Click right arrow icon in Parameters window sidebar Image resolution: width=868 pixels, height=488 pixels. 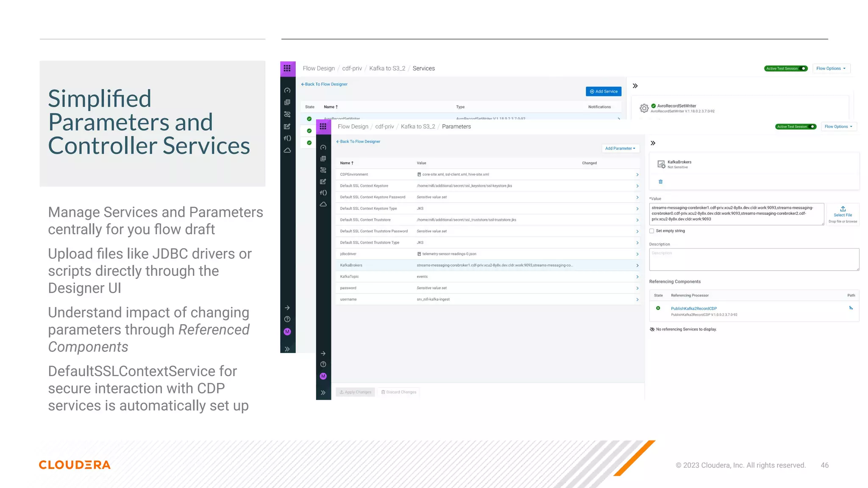(x=323, y=353)
